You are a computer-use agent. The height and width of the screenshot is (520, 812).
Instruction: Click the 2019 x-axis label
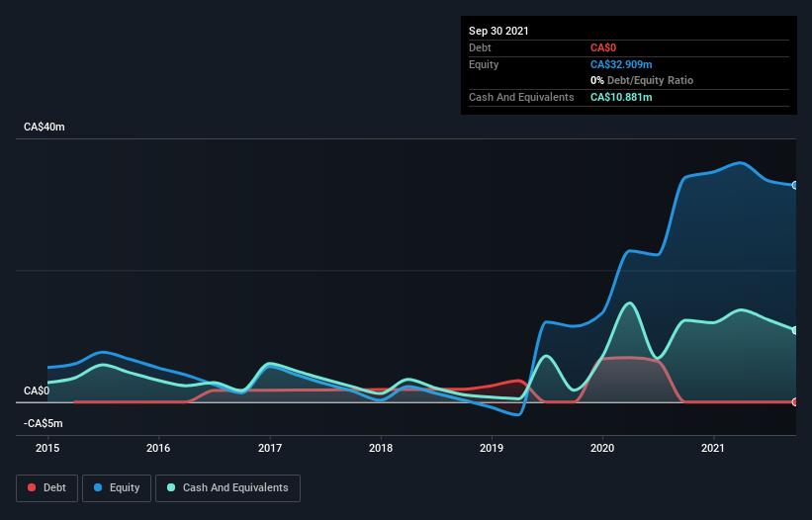[492, 448]
